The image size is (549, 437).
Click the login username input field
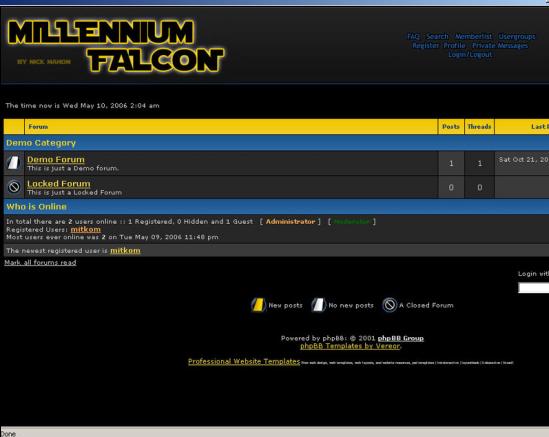point(533,288)
